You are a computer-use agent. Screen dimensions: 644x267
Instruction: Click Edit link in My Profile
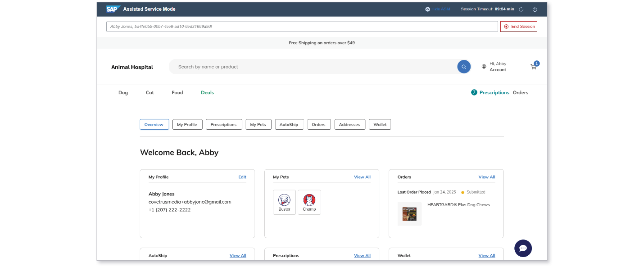(242, 177)
